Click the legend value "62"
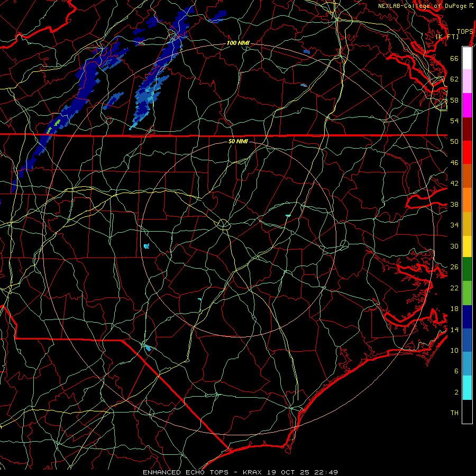 (454, 79)
